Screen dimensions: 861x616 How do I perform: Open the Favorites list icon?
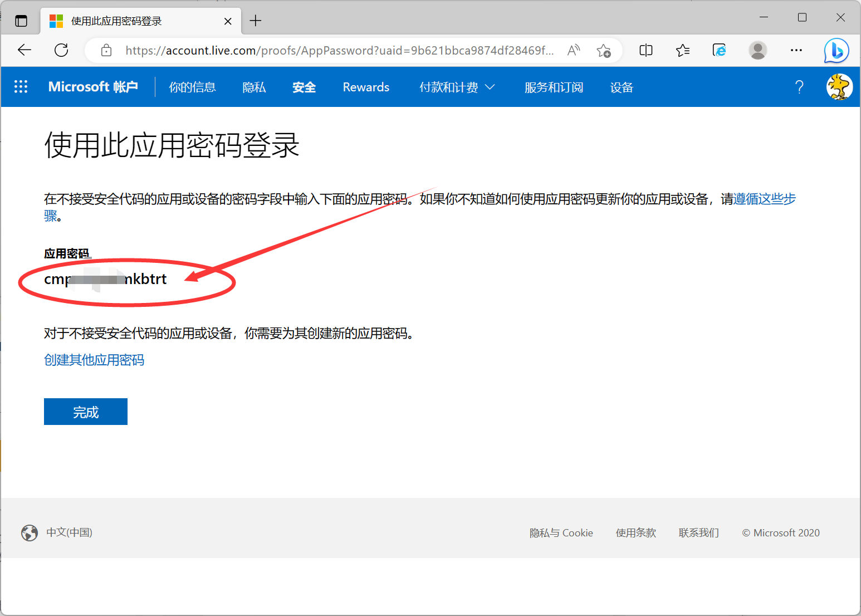[683, 51]
